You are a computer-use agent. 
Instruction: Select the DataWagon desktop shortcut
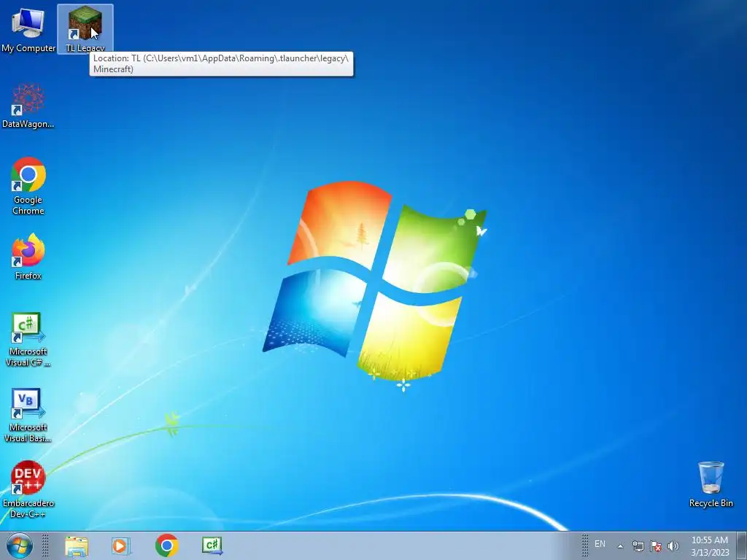pyautogui.click(x=28, y=106)
